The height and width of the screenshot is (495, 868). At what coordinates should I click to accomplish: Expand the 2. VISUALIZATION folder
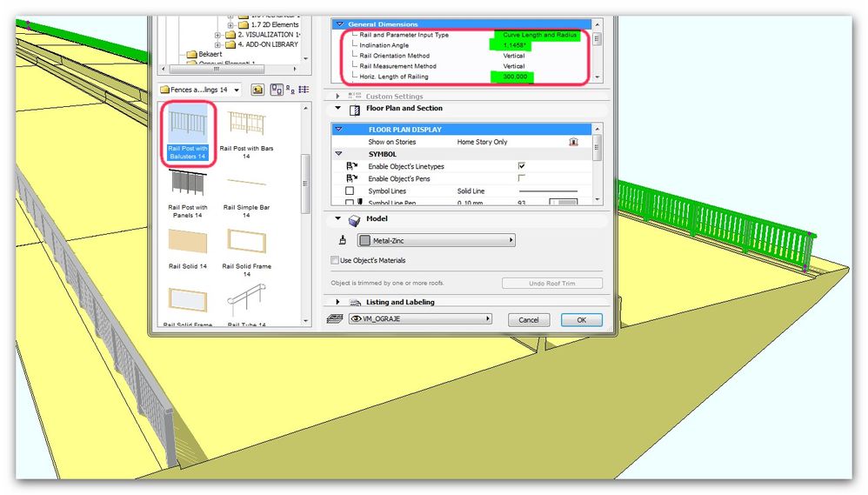click(217, 35)
